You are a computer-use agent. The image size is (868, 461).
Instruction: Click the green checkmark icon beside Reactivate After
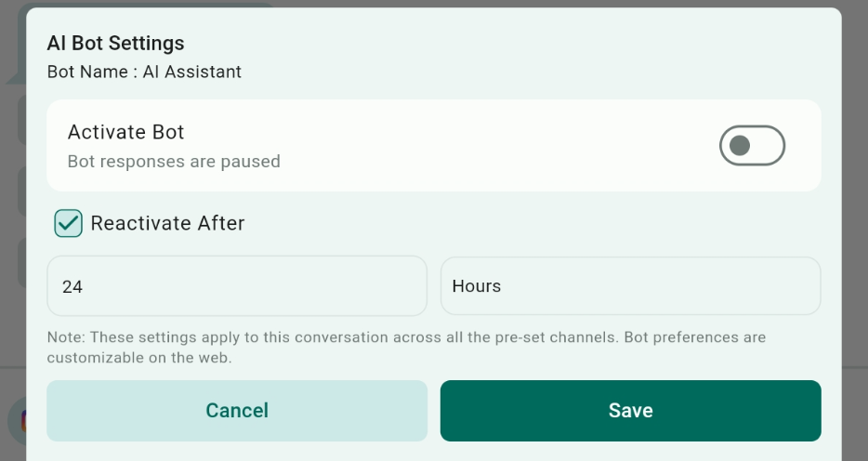tap(68, 223)
